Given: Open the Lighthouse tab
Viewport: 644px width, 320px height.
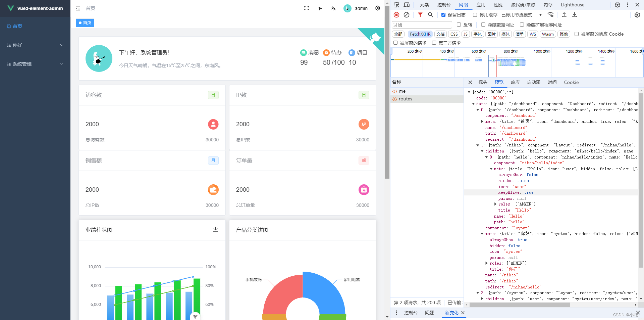Looking at the screenshot, I should (x=573, y=5).
